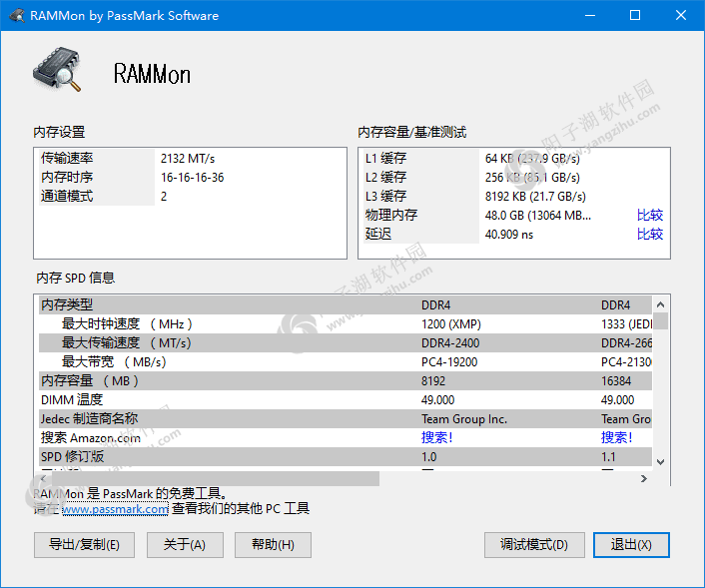705x588 pixels.
Task: Click SPD list scroll up arrow
Action: pos(660,304)
